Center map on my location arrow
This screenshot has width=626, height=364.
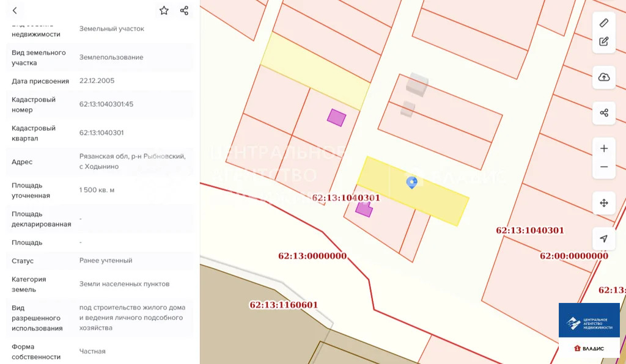coord(603,238)
